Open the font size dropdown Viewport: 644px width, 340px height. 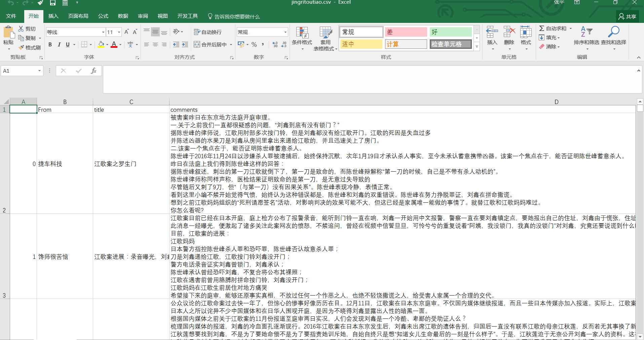coord(118,32)
